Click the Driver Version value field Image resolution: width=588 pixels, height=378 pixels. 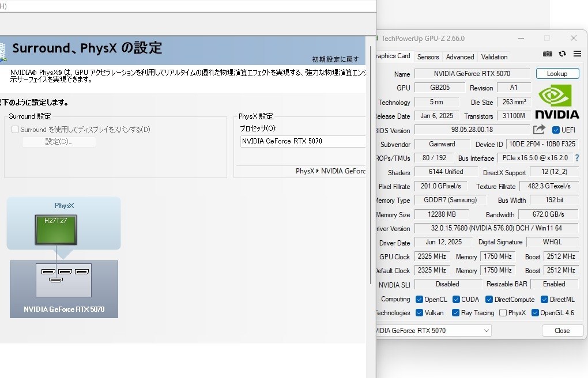496,228
